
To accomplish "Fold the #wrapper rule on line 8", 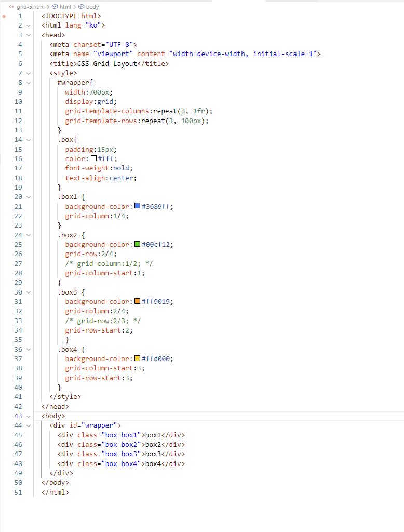I will coord(29,83).
